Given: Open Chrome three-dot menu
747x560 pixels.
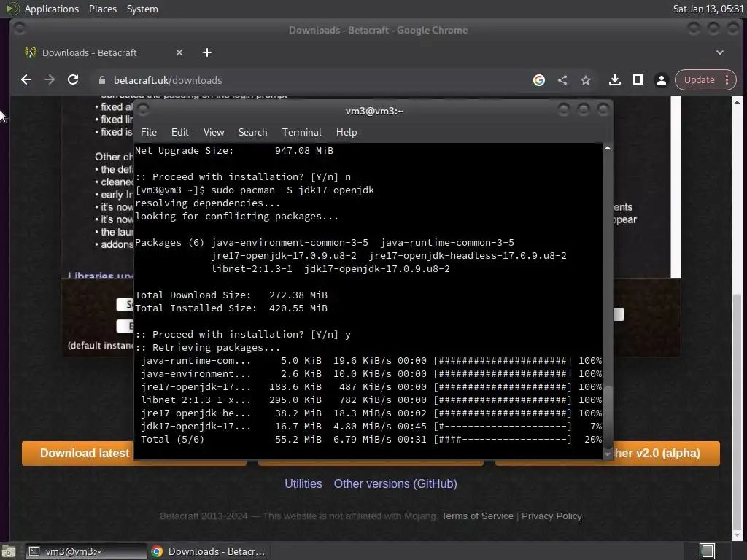Looking at the screenshot, I should pyautogui.click(x=727, y=80).
